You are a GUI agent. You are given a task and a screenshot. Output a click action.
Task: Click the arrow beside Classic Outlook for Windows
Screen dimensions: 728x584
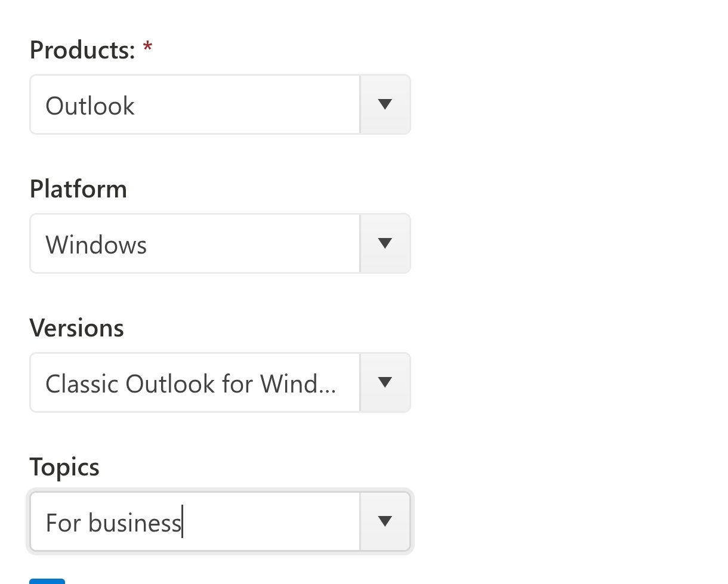point(385,382)
